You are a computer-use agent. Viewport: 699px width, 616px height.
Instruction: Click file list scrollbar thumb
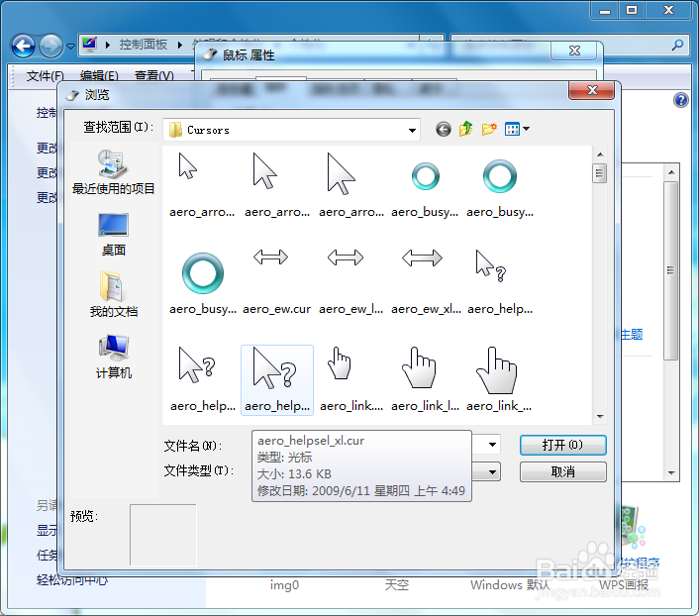coord(600,173)
